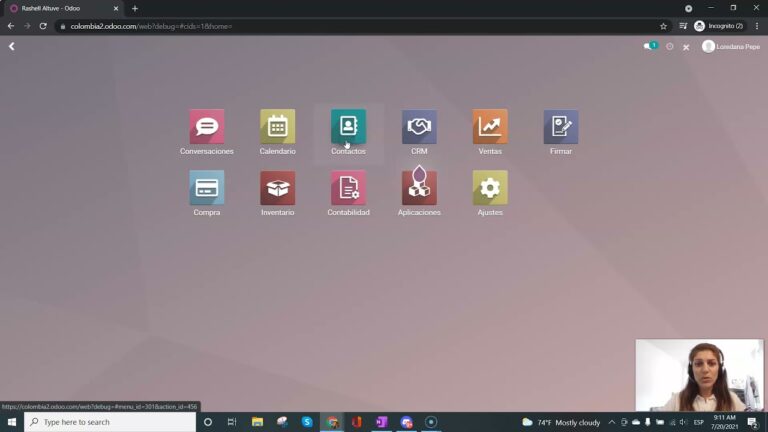Click the volume icon in the tray
Viewport: 768px width, 432px height.
tap(683, 422)
